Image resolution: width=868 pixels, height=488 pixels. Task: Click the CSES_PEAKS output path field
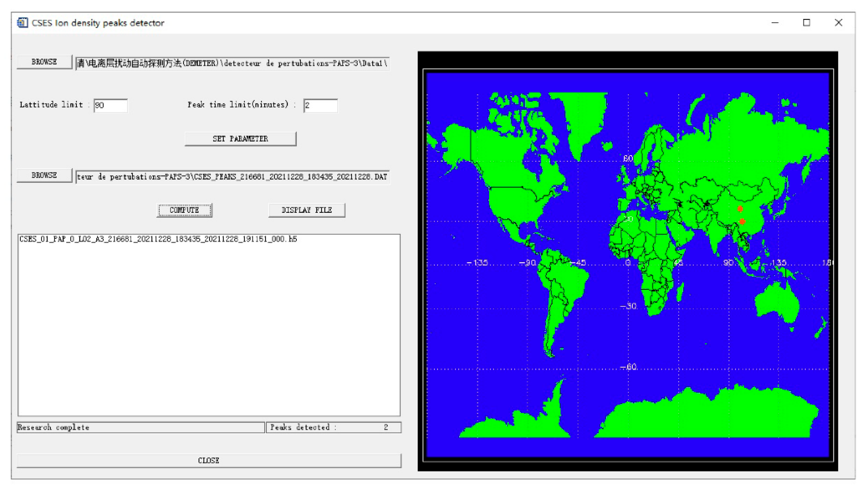(x=233, y=177)
